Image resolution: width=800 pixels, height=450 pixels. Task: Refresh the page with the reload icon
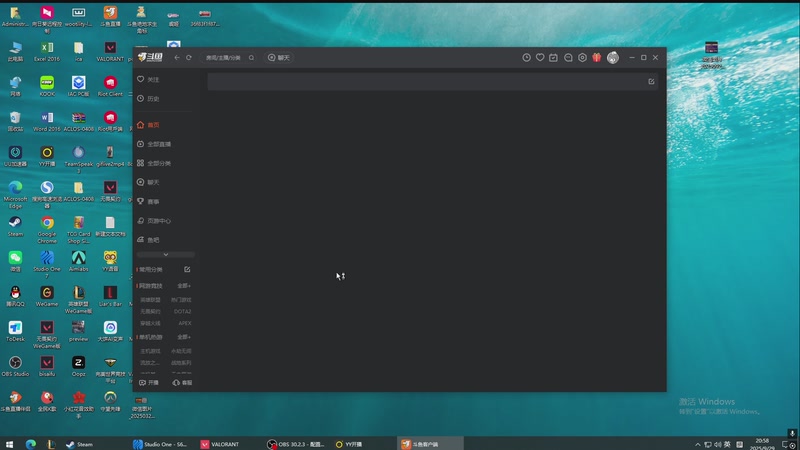[x=189, y=58]
